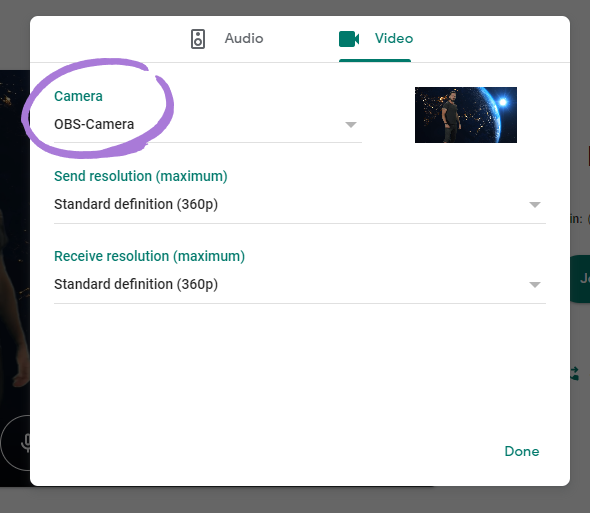Click the speaker icon beside Audio

coord(198,39)
